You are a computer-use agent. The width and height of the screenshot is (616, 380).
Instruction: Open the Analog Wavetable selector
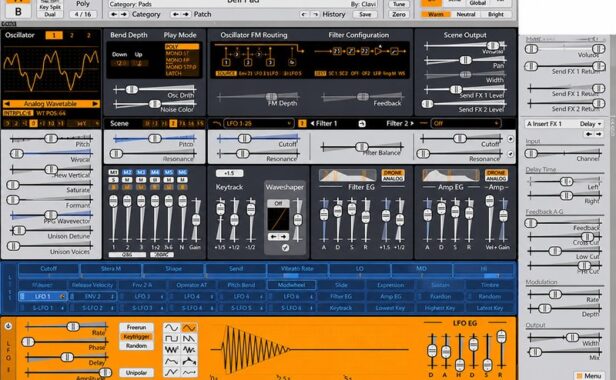[51, 104]
